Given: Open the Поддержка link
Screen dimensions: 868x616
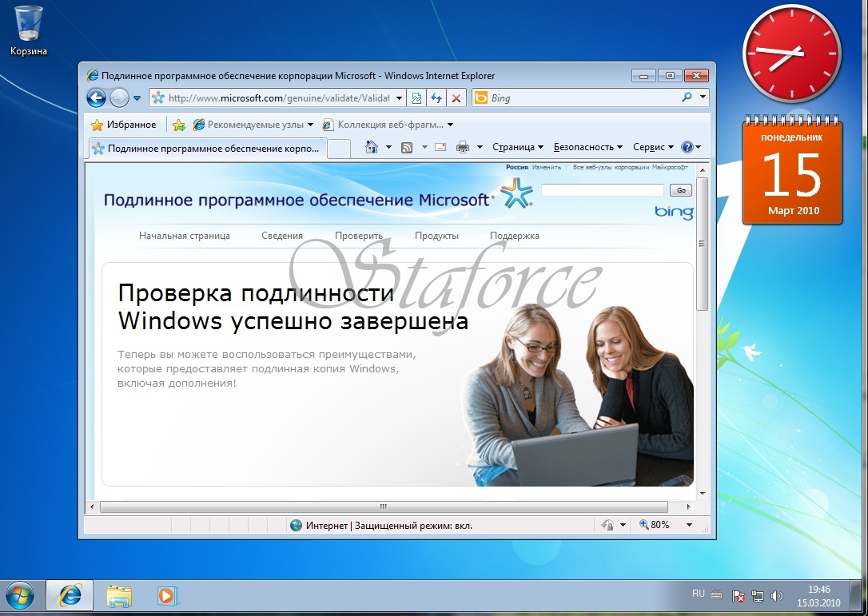Looking at the screenshot, I should click(x=516, y=236).
